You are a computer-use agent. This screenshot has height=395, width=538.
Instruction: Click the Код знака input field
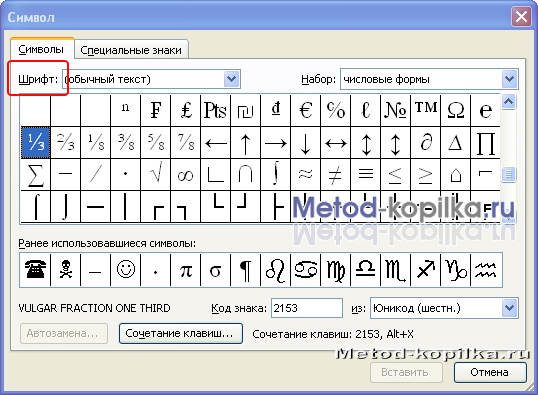pos(307,308)
